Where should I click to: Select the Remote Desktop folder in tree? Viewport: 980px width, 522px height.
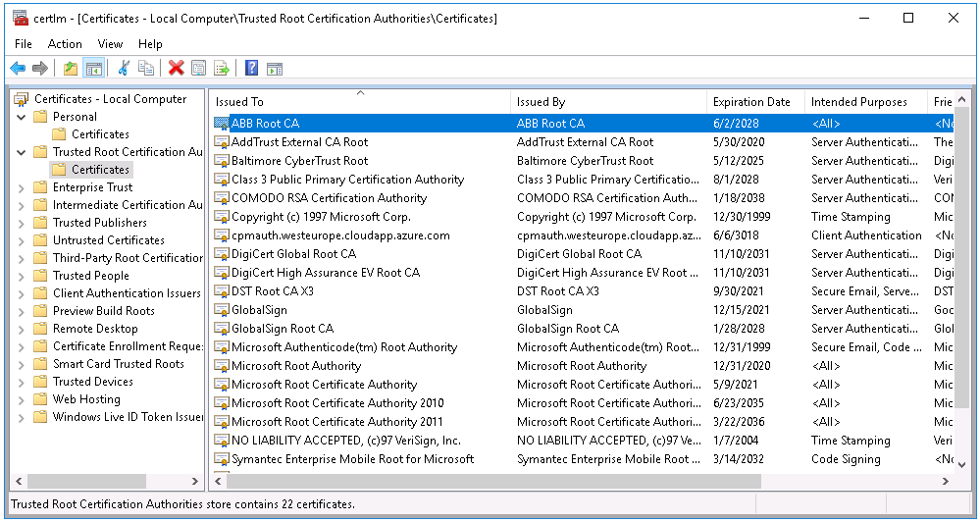pyautogui.click(x=95, y=329)
